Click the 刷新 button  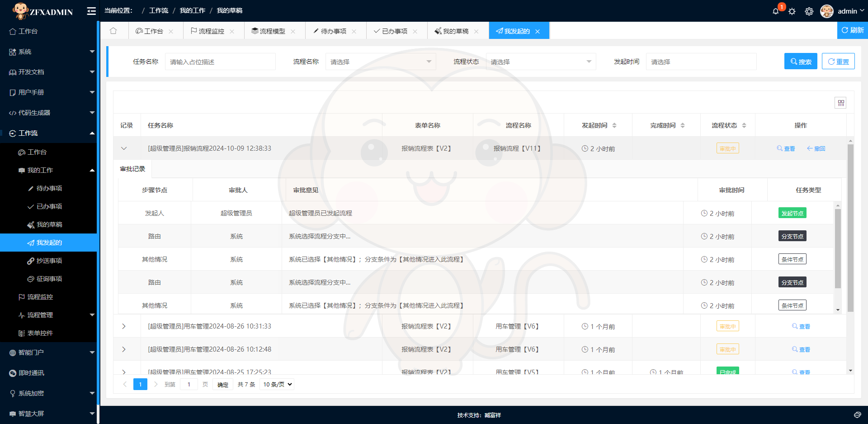click(852, 30)
